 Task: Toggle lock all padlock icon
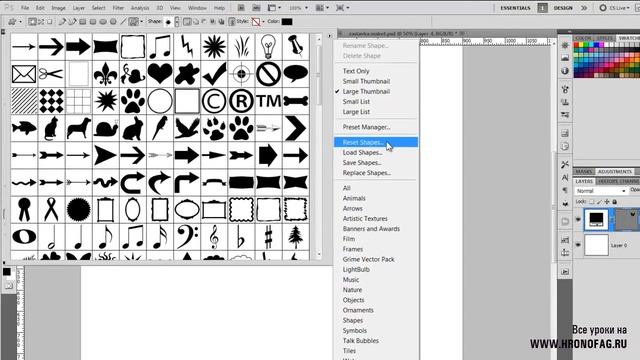click(x=615, y=202)
